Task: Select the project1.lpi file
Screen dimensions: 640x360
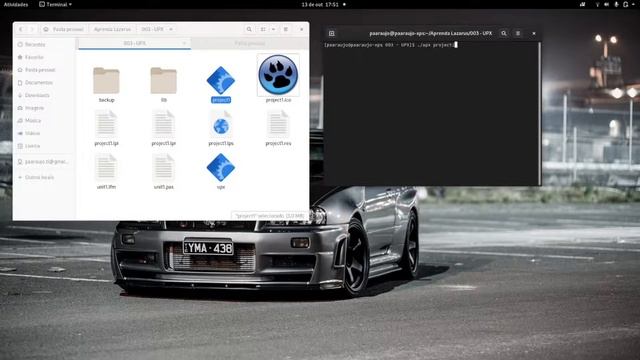Action: click(106, 128)
